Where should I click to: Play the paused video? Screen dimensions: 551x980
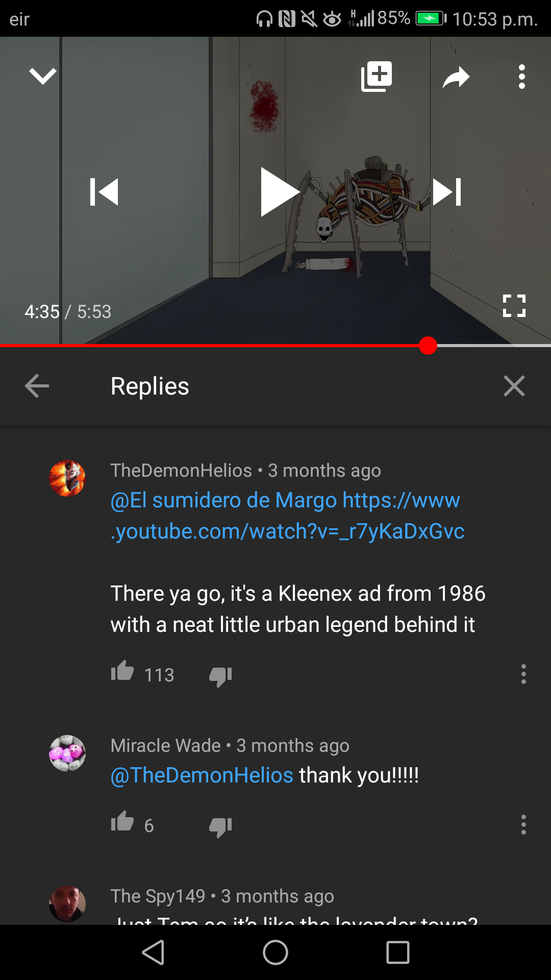279,192
